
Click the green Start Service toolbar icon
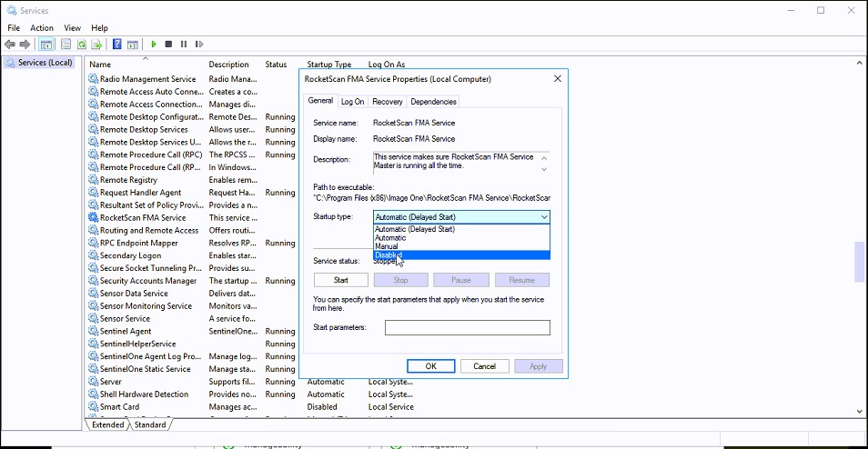154,45
